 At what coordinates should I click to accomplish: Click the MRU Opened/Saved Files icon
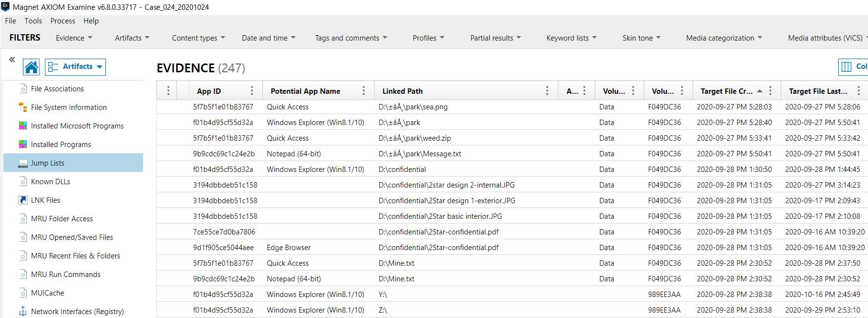click(23, 237)
